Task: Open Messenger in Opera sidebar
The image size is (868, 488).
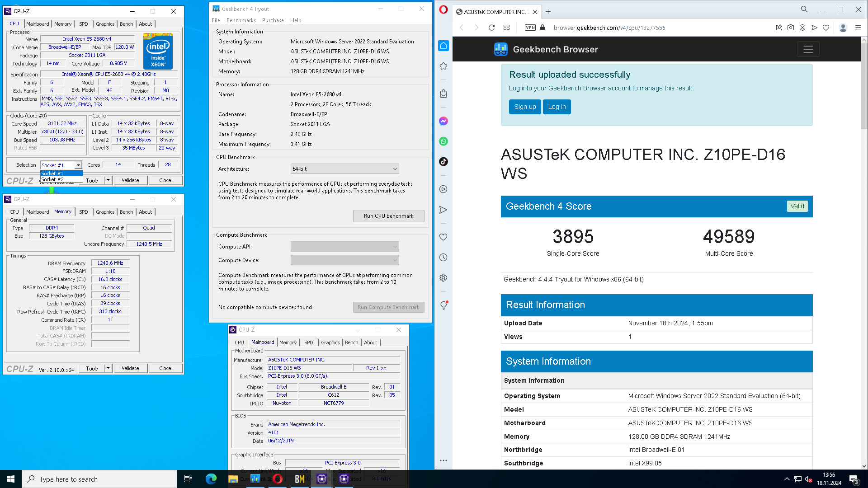Action: [x=443, y=121]
